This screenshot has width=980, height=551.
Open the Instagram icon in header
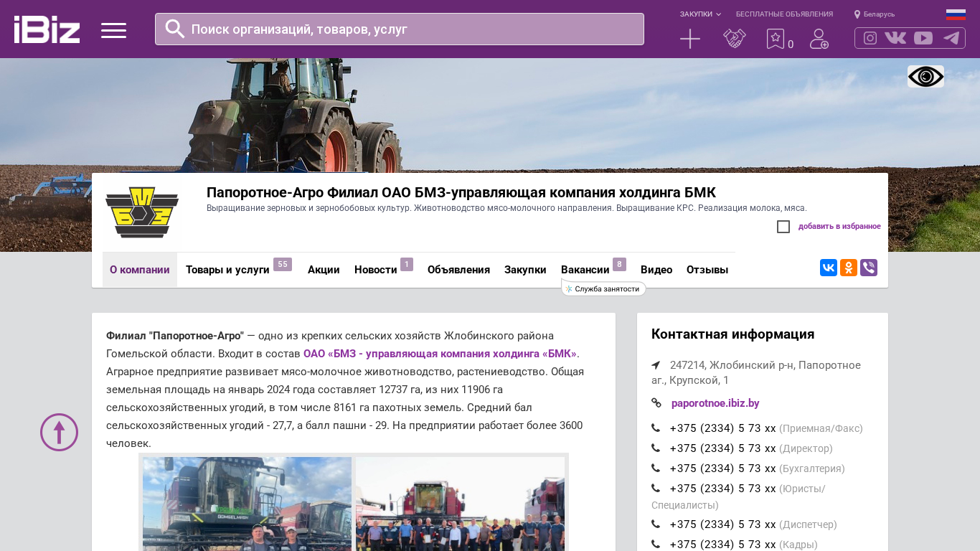click(x=870, y=38)
